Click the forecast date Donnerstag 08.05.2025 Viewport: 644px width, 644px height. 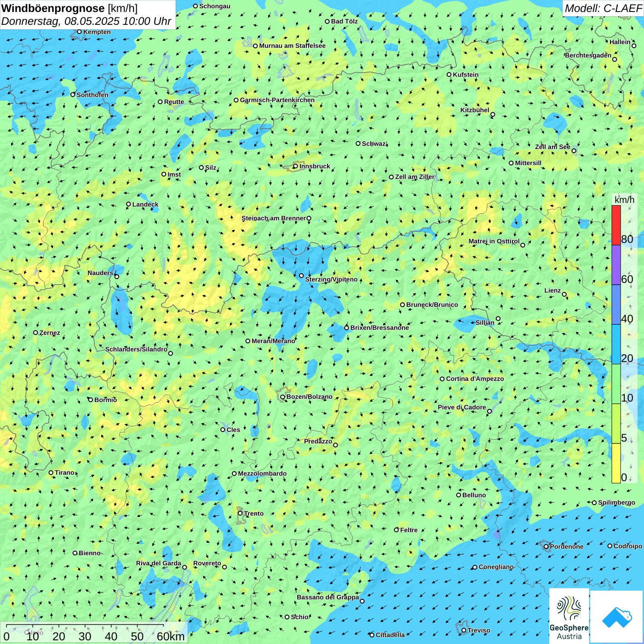tap(86, 21)
